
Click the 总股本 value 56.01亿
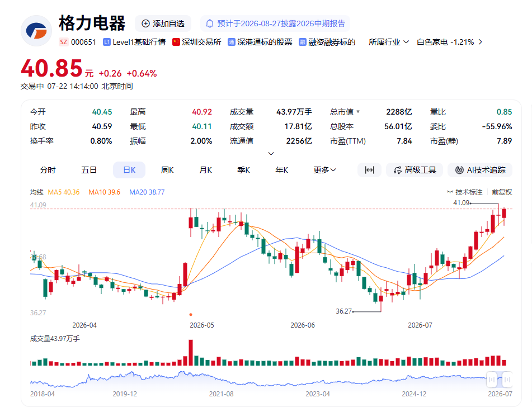(398, 126)
